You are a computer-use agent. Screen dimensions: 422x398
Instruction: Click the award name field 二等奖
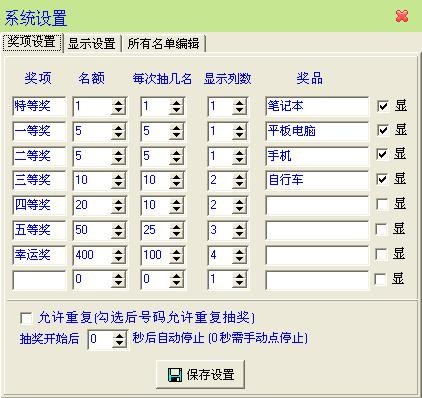39,156
